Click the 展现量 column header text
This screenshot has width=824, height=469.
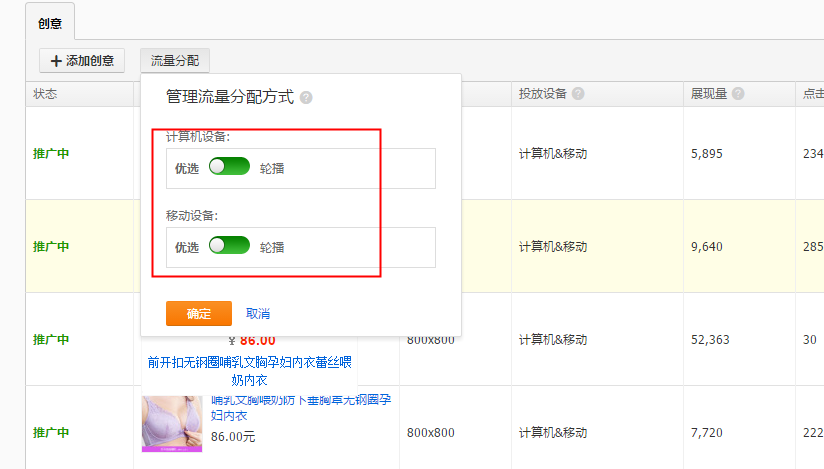click(x=709, y=94)
